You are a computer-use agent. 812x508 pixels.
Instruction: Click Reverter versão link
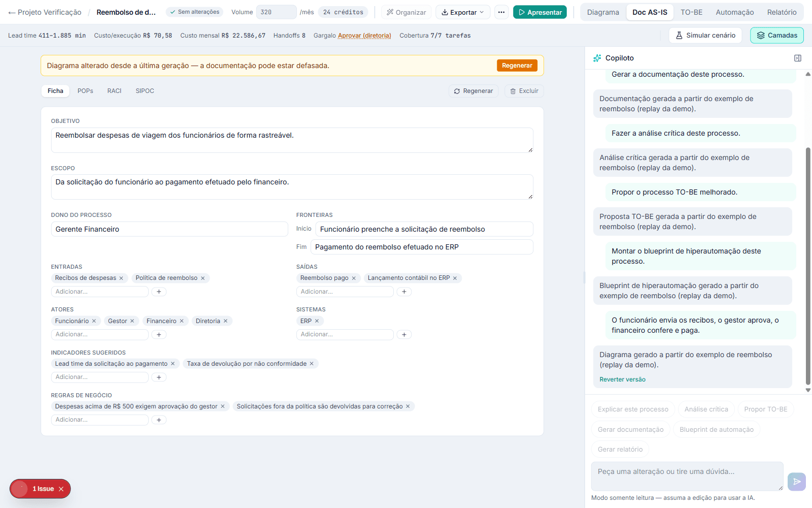pos(623,379)
